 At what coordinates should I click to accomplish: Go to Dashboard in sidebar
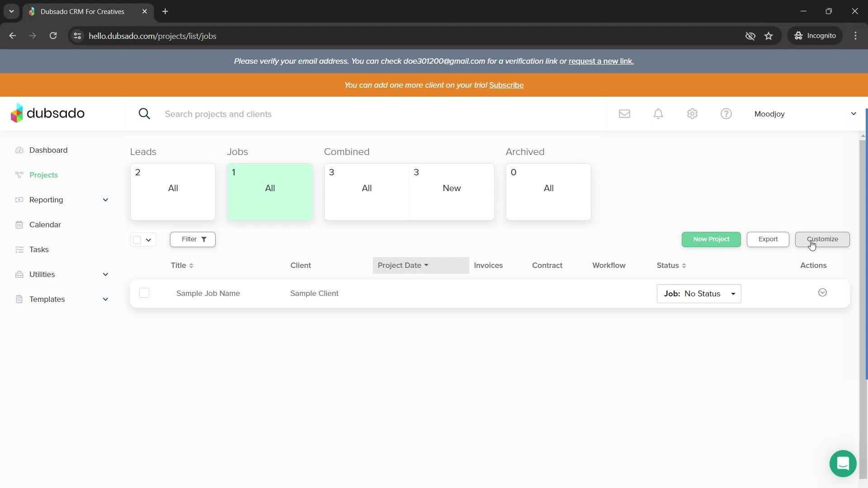[x=48, y=150]
